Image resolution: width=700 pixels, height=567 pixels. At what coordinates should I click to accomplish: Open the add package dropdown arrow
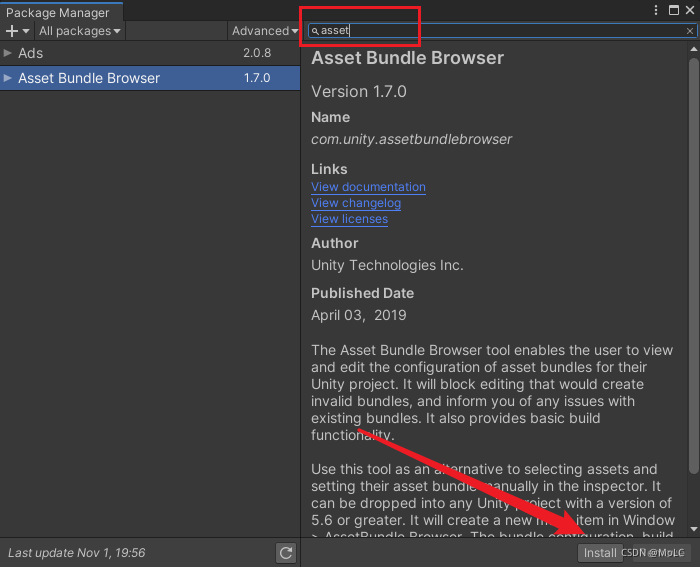26,31
